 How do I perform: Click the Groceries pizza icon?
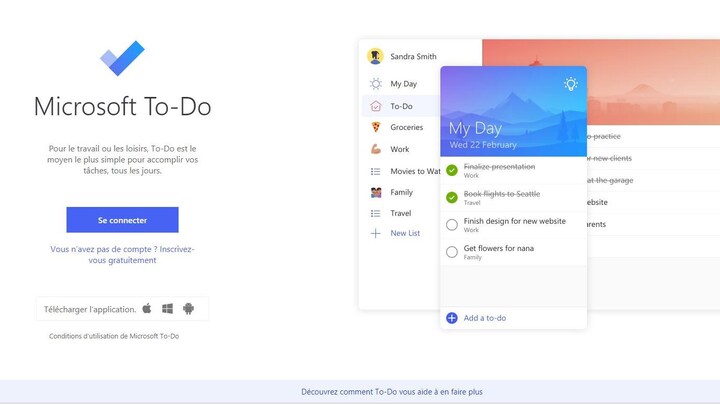point(376,127)
